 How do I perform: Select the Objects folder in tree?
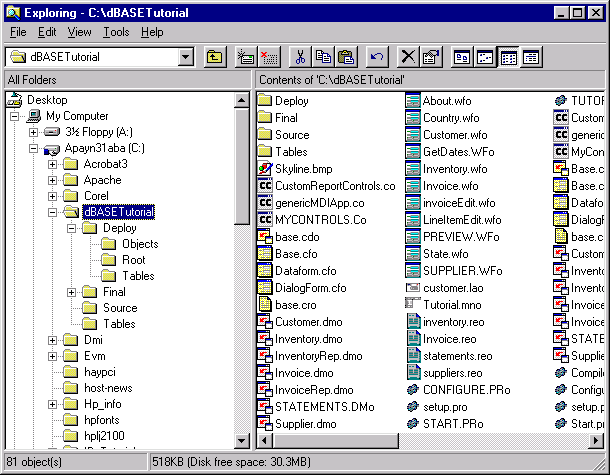click(140, 244)
